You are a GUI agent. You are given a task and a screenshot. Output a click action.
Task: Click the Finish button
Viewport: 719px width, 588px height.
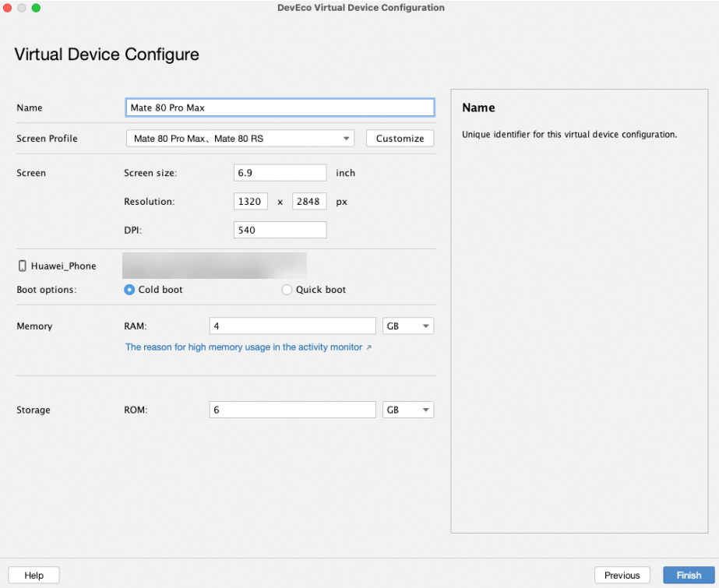tap(689, 576)
